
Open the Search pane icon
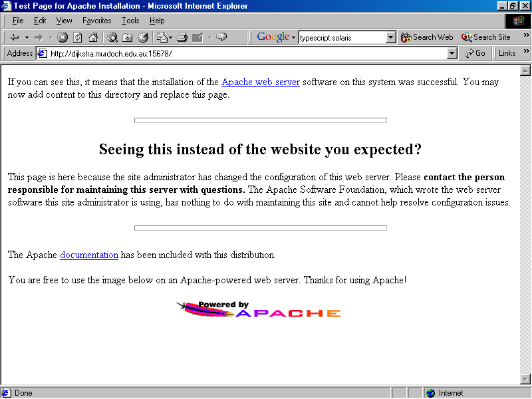[x=112, y=37]
